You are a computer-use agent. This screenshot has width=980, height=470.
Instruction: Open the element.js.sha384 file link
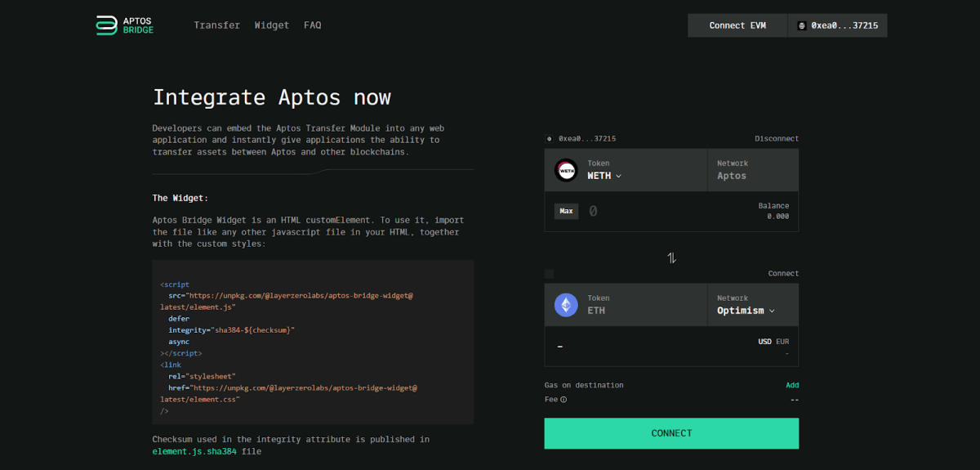click(x=193, y=451)
